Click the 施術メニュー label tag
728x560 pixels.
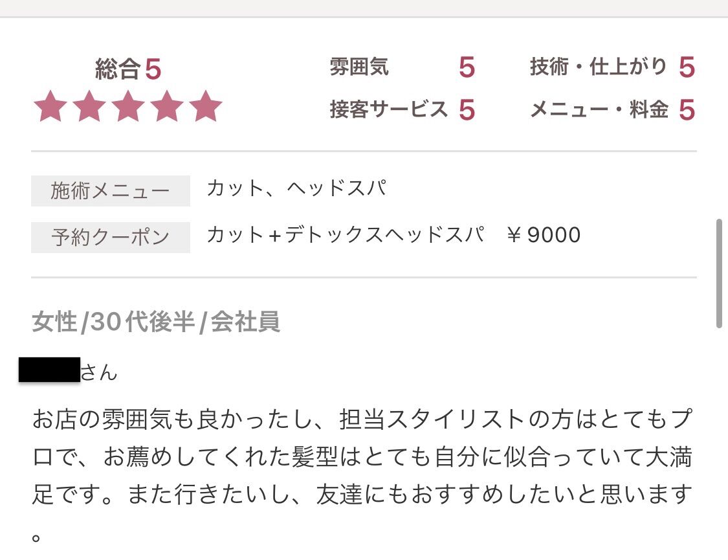[x=111, y=191]
